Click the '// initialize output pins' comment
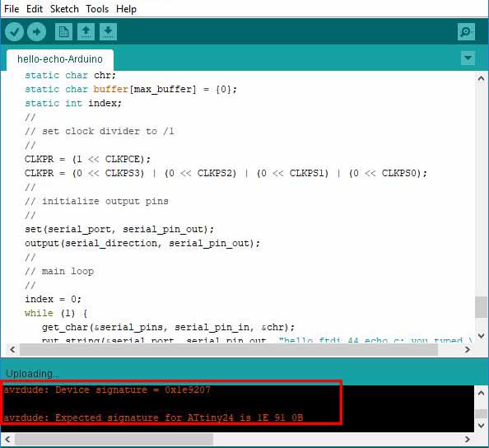The height and width of the screenshot is (448, 489). coord(96,201)
